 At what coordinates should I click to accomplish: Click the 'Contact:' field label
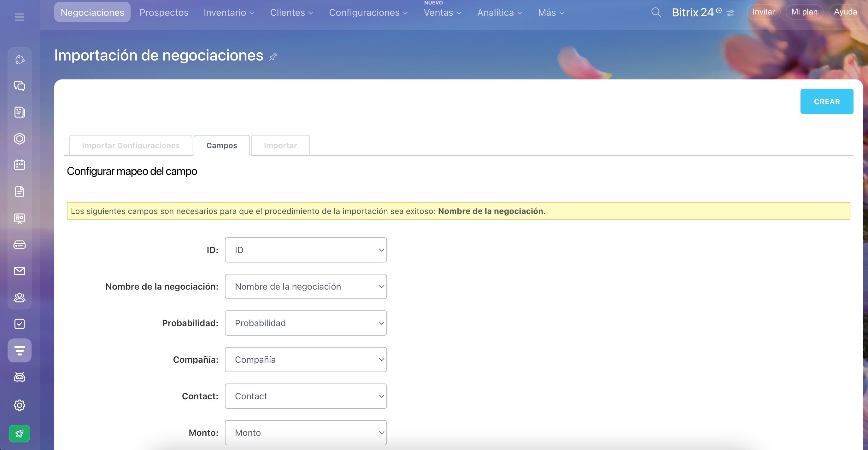(x=200, y=396)
